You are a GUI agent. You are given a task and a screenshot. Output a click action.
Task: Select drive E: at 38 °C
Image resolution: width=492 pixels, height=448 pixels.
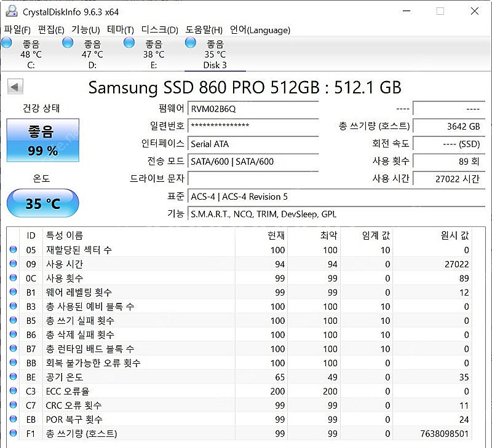pyautogui.click(x=154, y=54)
